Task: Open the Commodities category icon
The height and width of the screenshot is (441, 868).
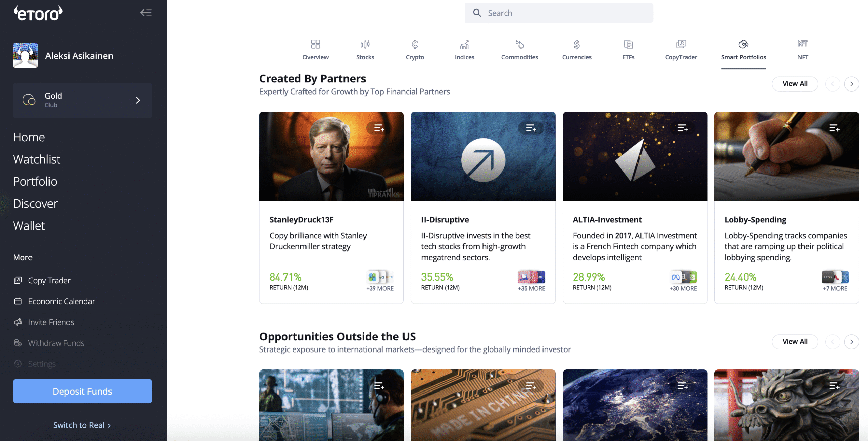Action: [519, 44]
